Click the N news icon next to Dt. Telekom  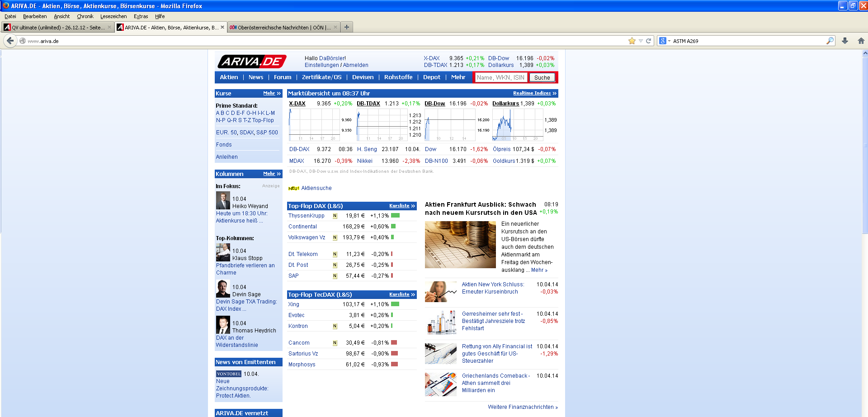(335, 254)
